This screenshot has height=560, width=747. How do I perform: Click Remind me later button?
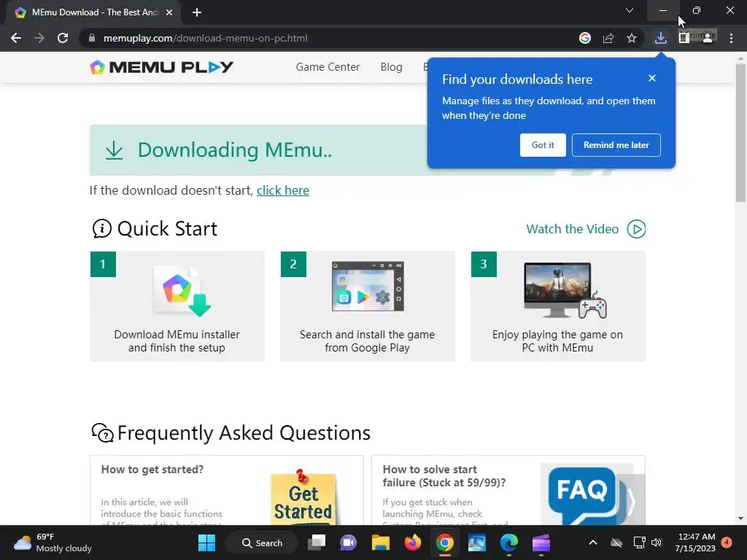point(616,145)
